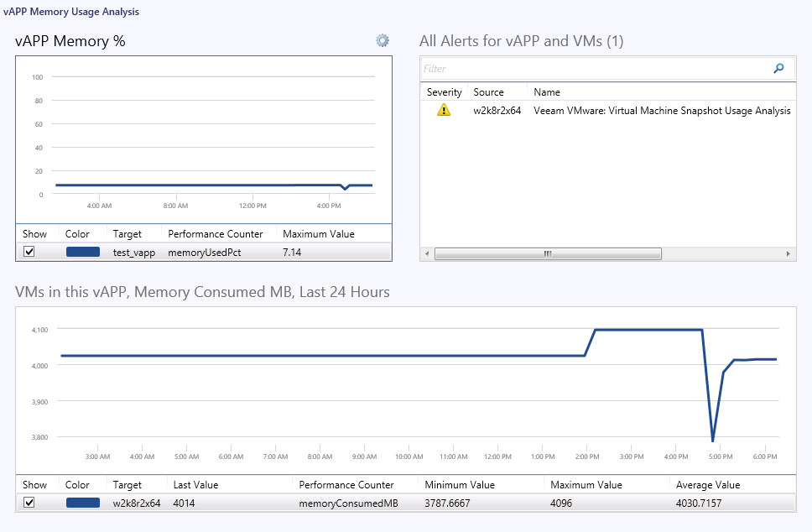Screen dimensions: 812x532
Task: Click the alerts horizontal scrollbar thumb
Action: 548,253
